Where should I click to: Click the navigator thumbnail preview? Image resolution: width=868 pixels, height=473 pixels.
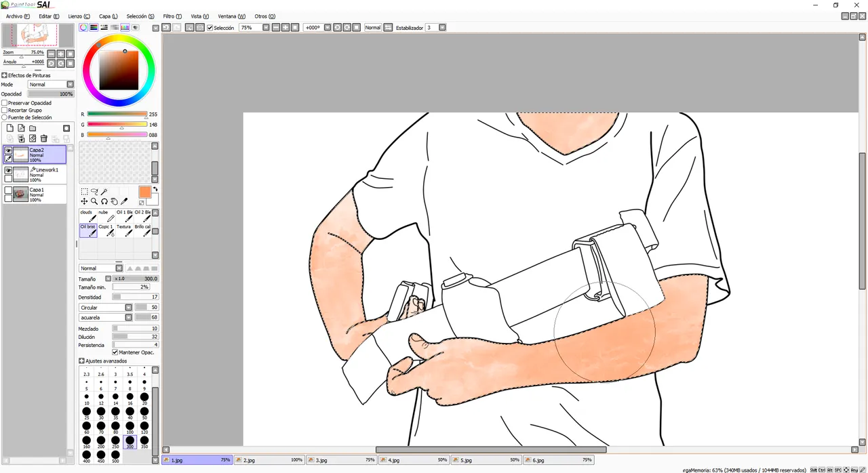38,35
